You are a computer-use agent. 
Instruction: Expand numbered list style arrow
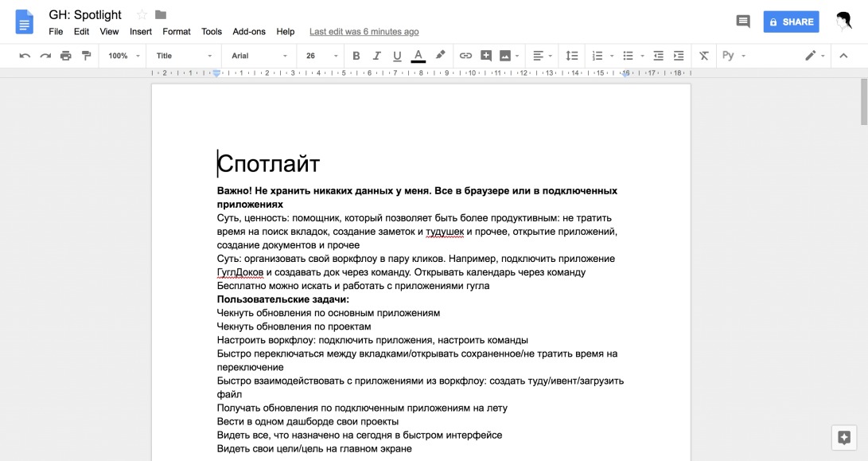pos(612,56)
